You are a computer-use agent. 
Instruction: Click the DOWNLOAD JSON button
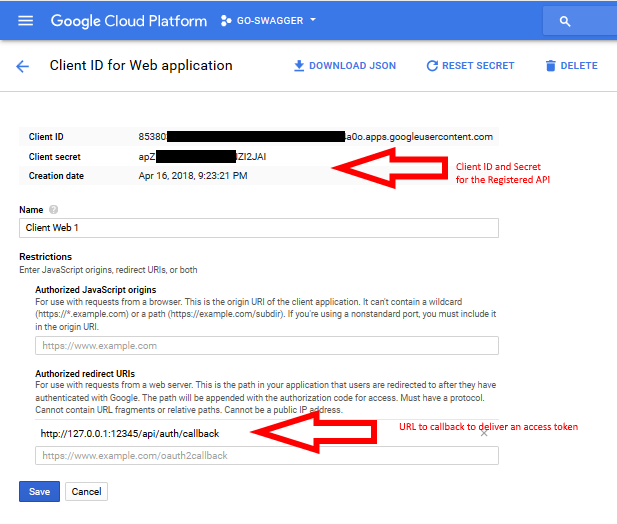345,66
